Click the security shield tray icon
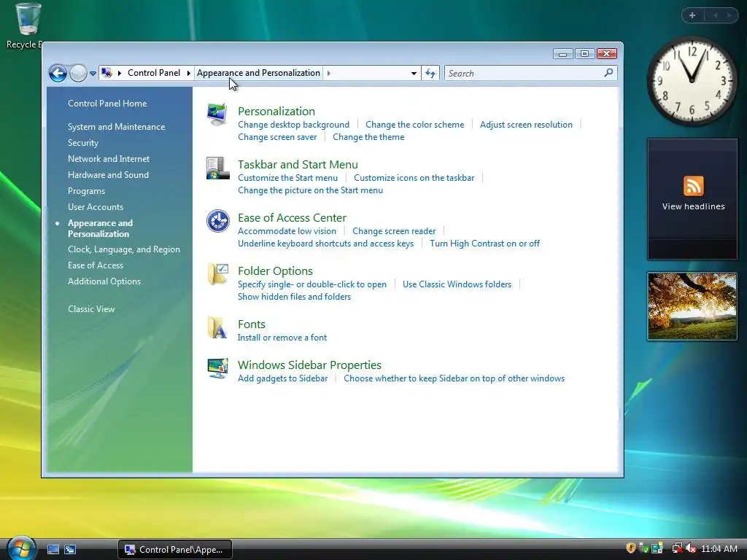This screenshot has width=747, height=560. (631, 548)
